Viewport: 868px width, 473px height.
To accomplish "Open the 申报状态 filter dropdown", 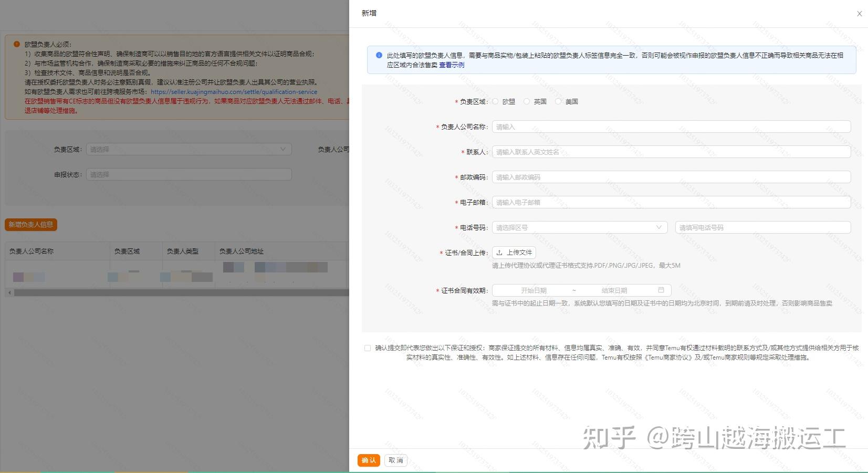I will (189, 174).
